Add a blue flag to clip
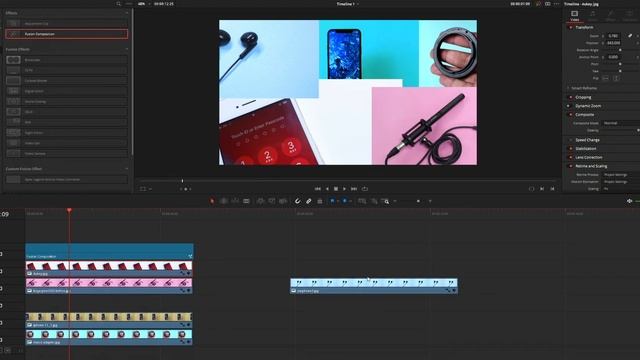Image resolution: width=640 pixels, height=360 pixels. 332,201
